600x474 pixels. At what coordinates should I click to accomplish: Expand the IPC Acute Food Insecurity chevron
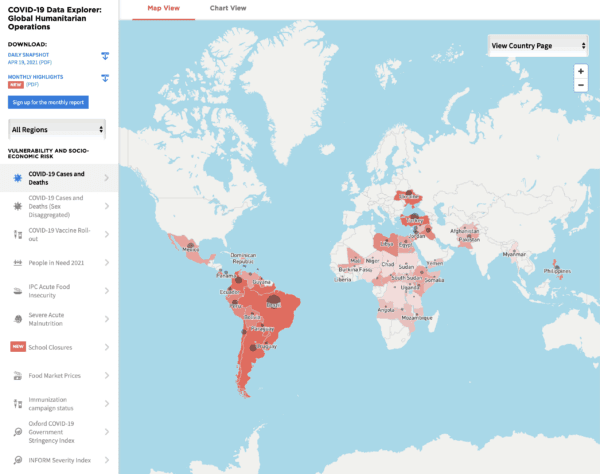click(107, 290)
